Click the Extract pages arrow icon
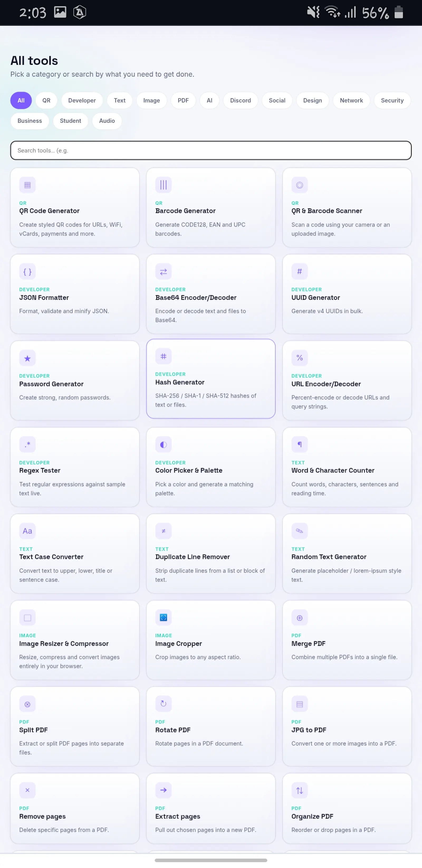 pos(163,790)
